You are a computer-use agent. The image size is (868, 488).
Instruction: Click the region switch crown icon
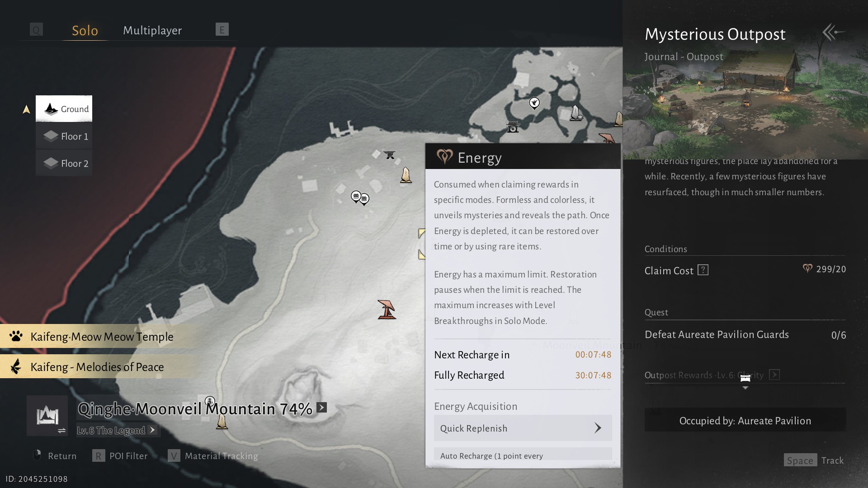click(x=47, y=416)
